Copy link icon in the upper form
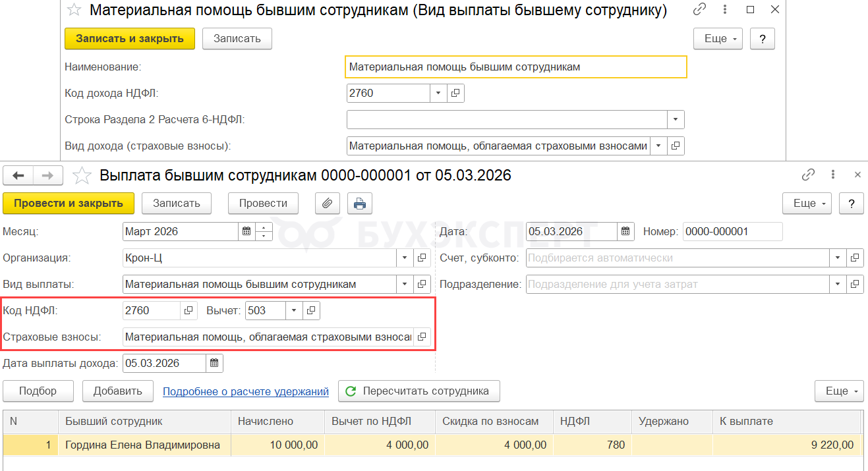Screen dimensions: 868x471 pyautogui.click(x=699, y=10)
